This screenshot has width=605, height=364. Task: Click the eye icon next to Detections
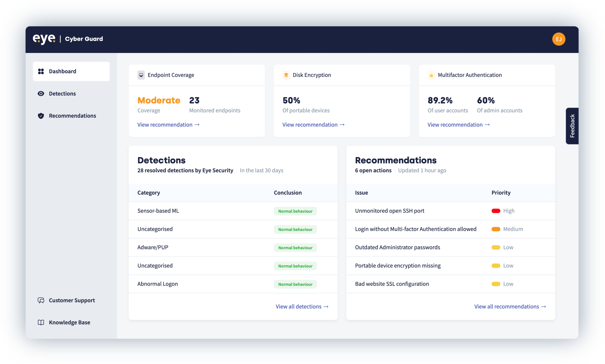[x=41, y=93]
